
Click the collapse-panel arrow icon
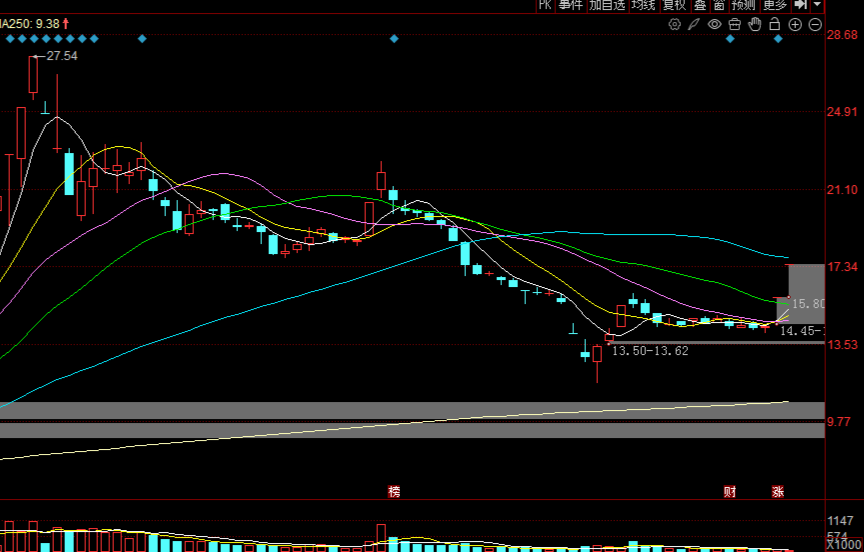coord(800,5)
